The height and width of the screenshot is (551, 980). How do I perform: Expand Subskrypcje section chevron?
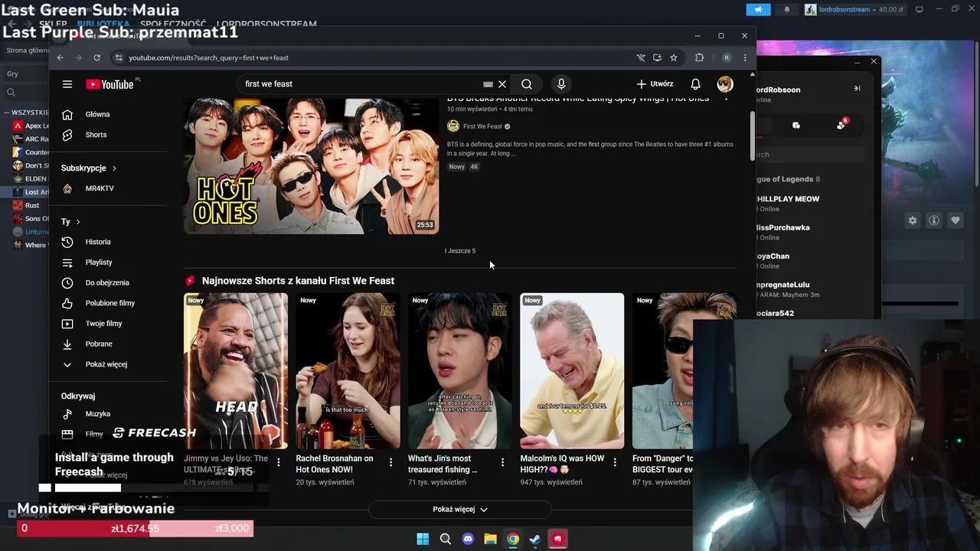[114, 168]
